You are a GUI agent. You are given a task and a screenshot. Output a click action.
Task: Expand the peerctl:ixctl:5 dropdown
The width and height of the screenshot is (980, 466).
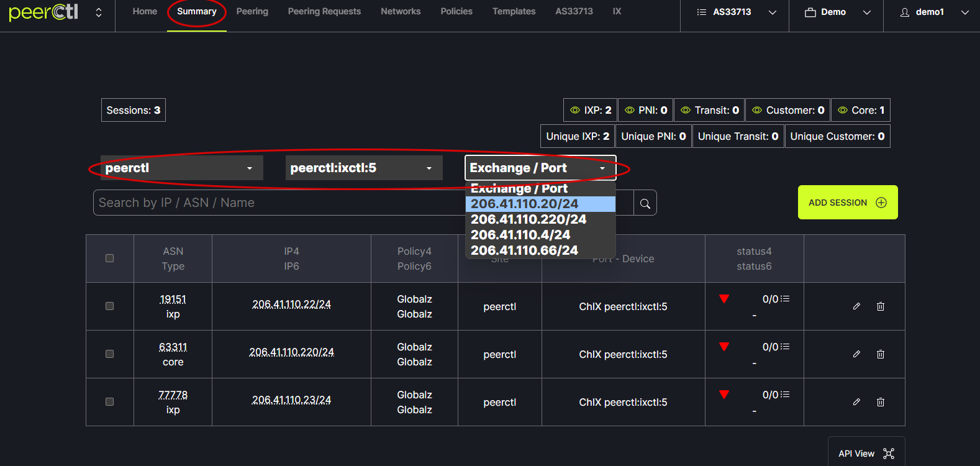pos(363,168)
